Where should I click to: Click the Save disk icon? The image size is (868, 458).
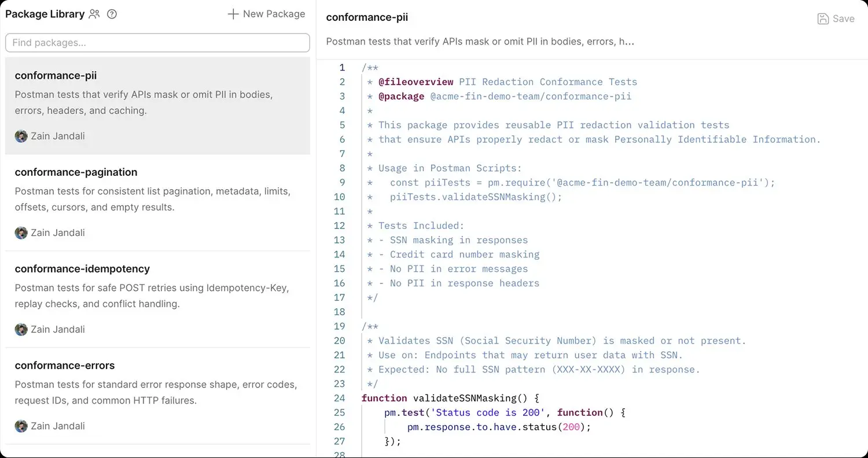point(823,19)
